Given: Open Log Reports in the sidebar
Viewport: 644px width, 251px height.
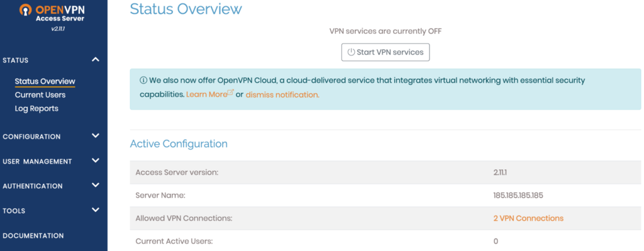Looking at the screenshot, I should tap(36, 109).
